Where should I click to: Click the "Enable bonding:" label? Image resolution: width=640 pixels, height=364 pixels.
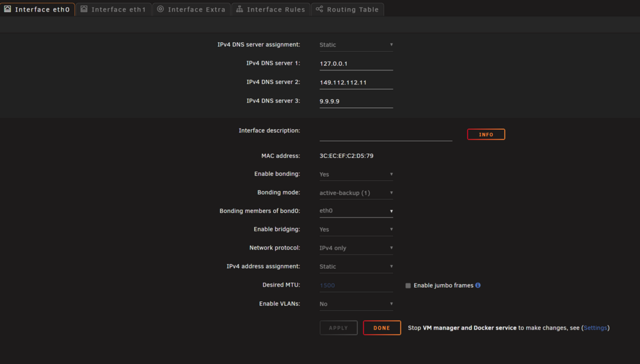tap(276, 174)
